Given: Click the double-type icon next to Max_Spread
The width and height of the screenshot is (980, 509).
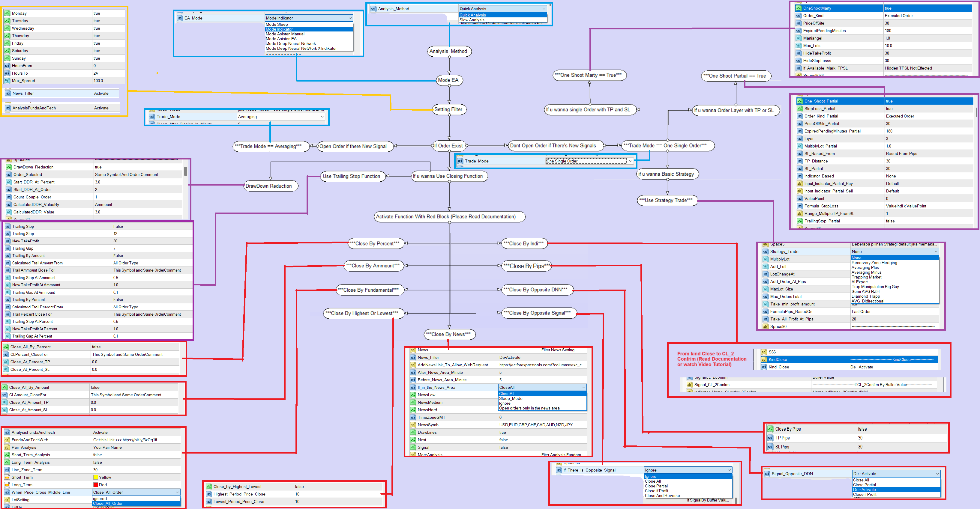Looking at the screenshot, I should 7,81.
